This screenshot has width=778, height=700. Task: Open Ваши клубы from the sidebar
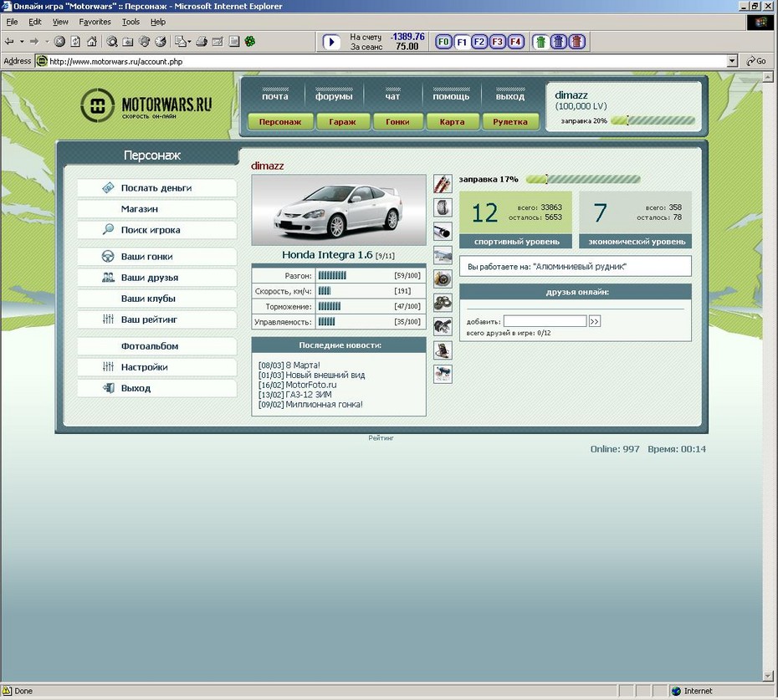coord(156,299)
